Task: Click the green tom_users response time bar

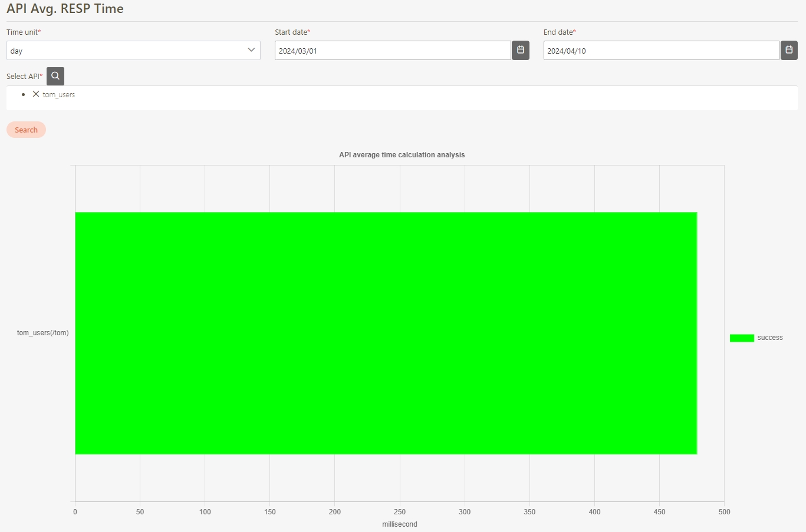Action: 386,333
